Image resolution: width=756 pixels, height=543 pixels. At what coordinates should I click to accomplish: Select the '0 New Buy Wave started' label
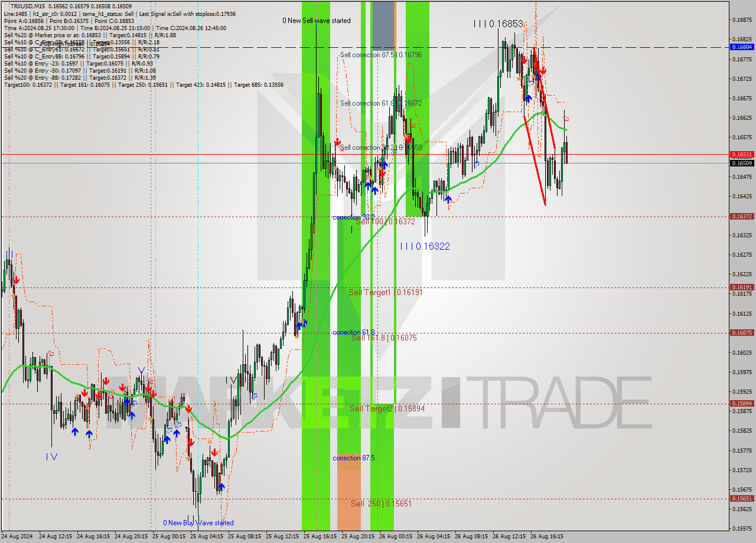click(x=198, y=523)
